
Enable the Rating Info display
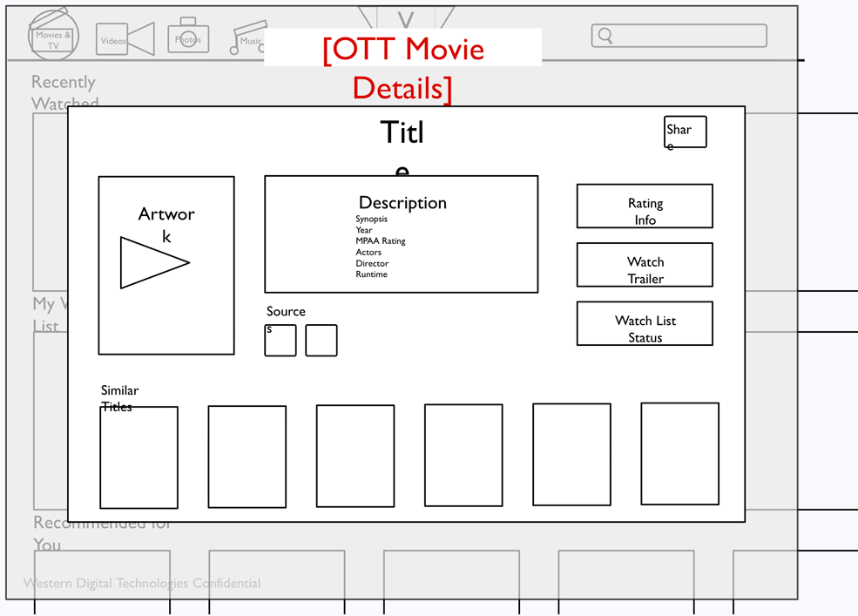[x=644, y=206]
